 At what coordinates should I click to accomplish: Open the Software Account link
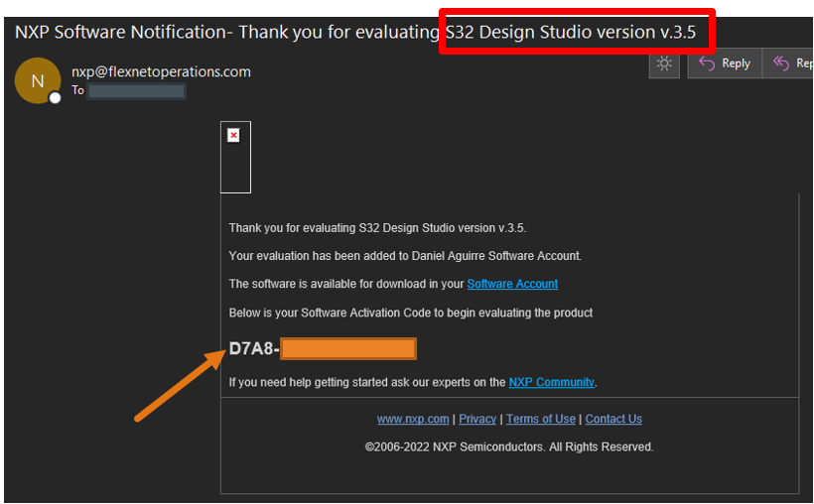pyautogui.click(x=512, y=284)
